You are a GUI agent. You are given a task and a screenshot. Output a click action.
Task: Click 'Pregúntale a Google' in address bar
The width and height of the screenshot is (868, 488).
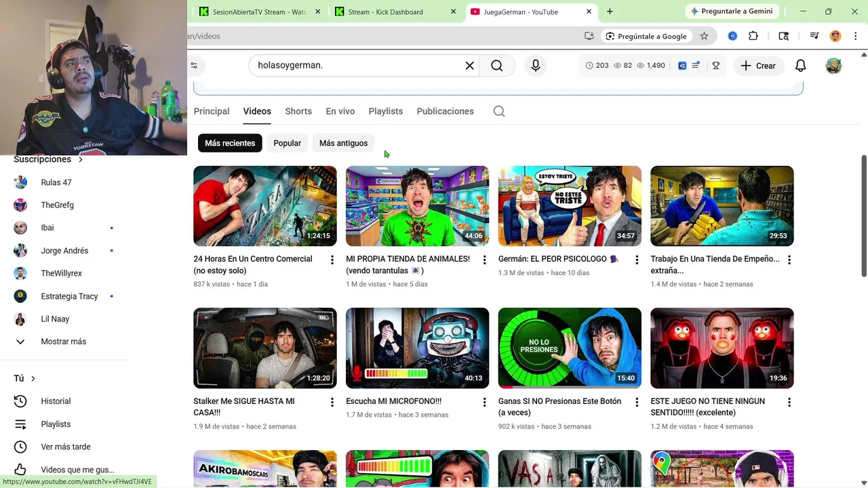click(646, 36)
